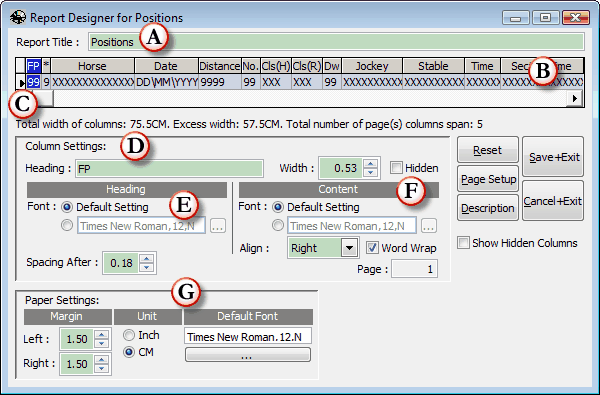Screen dimensions: 600x395
Task: Select the Date column header
Action: (x=166, y=66)
